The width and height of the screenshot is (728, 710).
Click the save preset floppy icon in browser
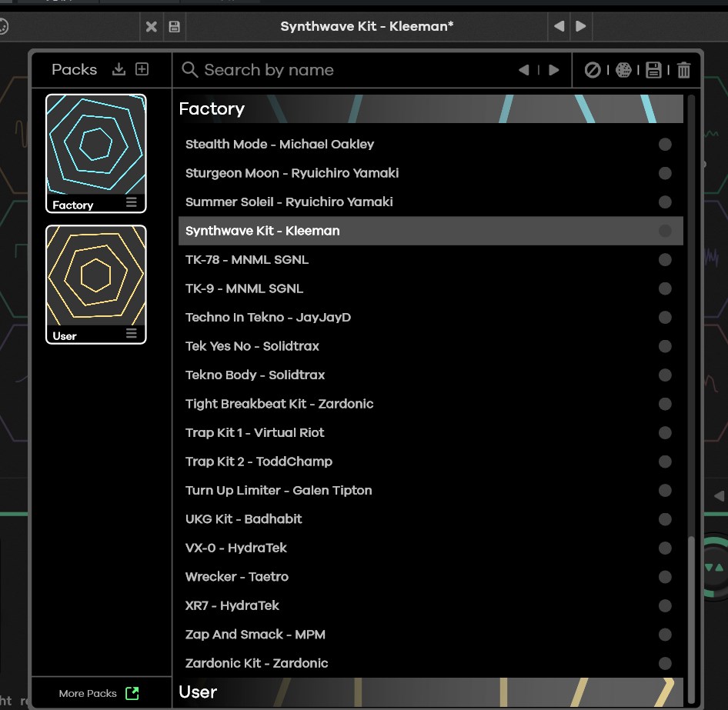(653, 70)
